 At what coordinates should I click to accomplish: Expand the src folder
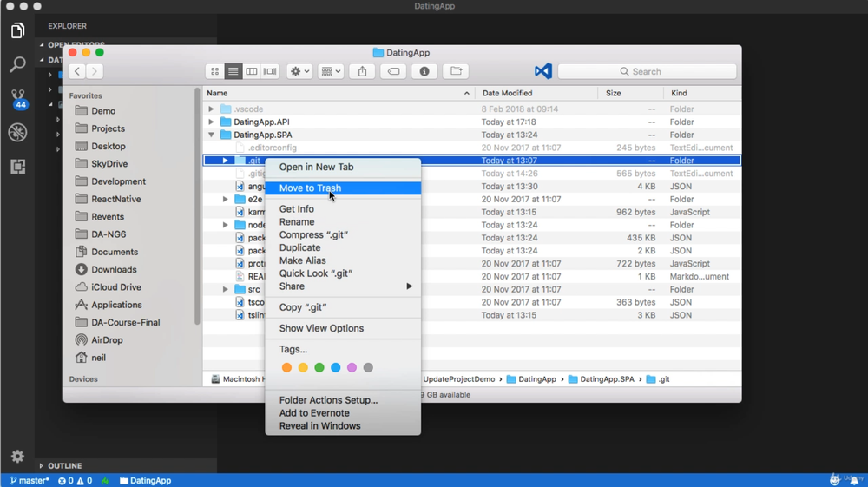pos(226,289)
